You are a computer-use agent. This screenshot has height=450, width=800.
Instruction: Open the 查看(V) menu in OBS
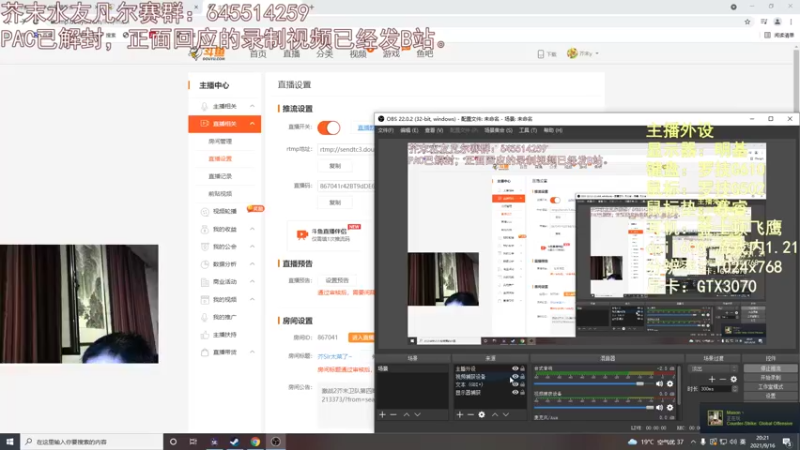(434, 131)
